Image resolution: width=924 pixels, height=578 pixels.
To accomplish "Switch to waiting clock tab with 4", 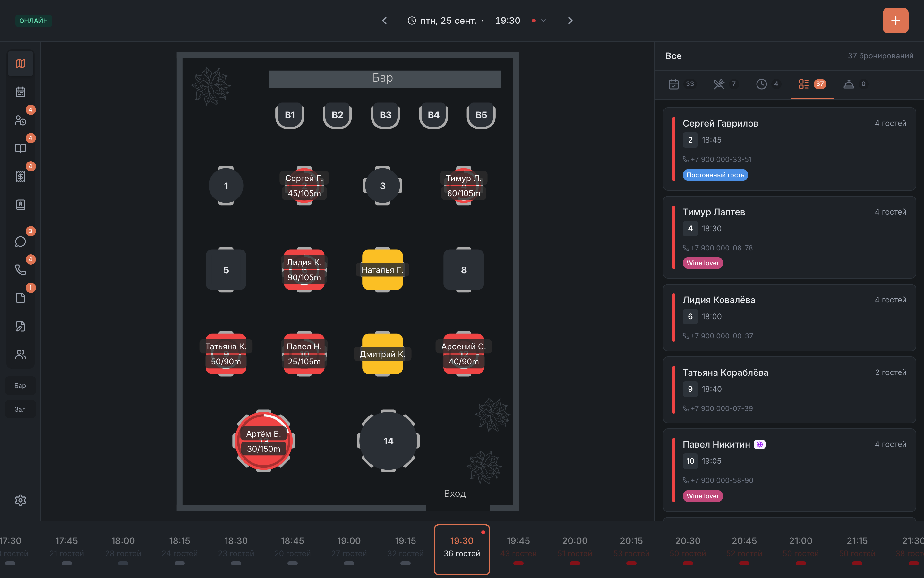I will click(x=768, y=84).
